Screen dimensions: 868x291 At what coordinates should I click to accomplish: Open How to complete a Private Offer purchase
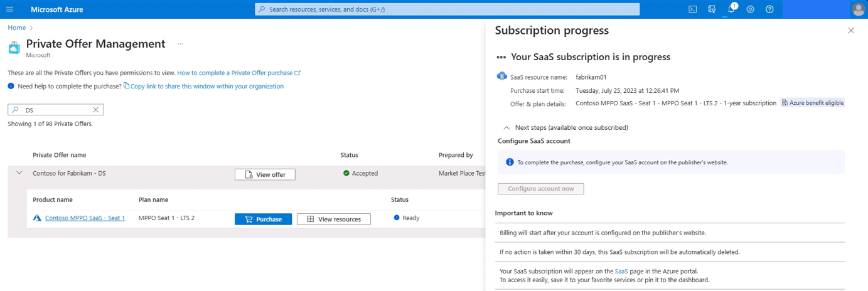(238, 73)
